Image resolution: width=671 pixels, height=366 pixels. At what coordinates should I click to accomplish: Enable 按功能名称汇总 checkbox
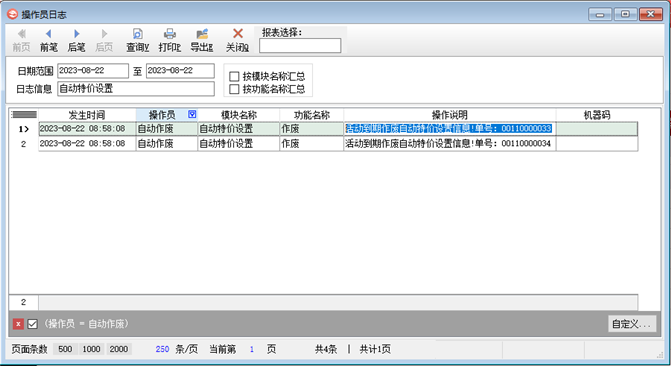pyautogui.click(x=234, y=89)
